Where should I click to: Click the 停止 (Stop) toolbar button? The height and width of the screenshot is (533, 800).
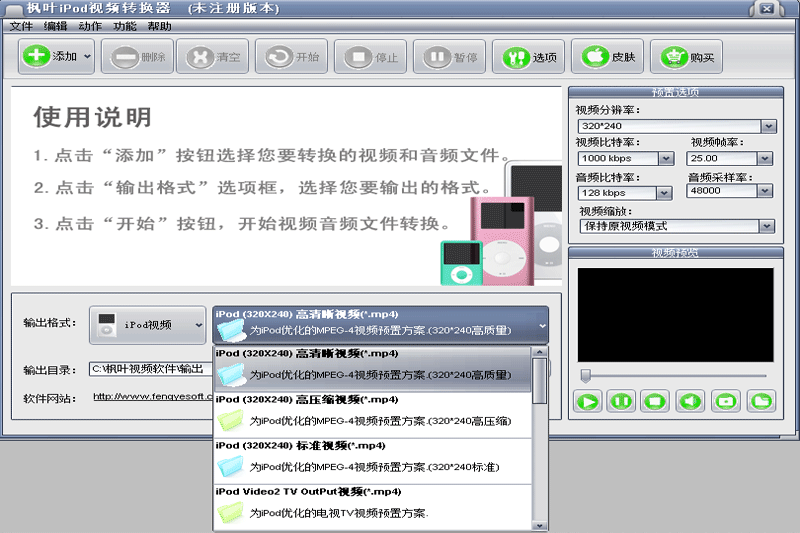[370, 57]
